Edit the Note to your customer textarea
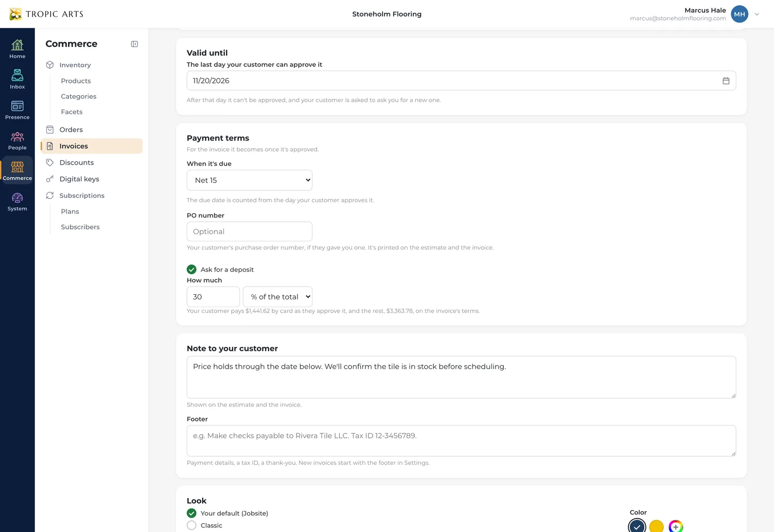Image resolution: width=774 pixels, height=532 pixels. [461, 377]
